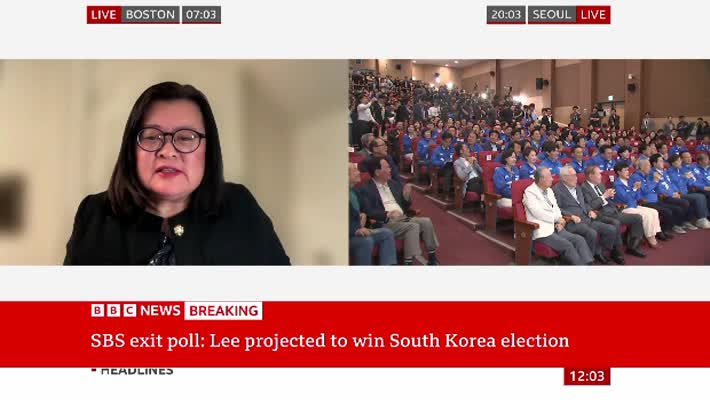710x400 pixels.
Task: Click the word NEWS in the logo
Action: click(x=160, y=310)
